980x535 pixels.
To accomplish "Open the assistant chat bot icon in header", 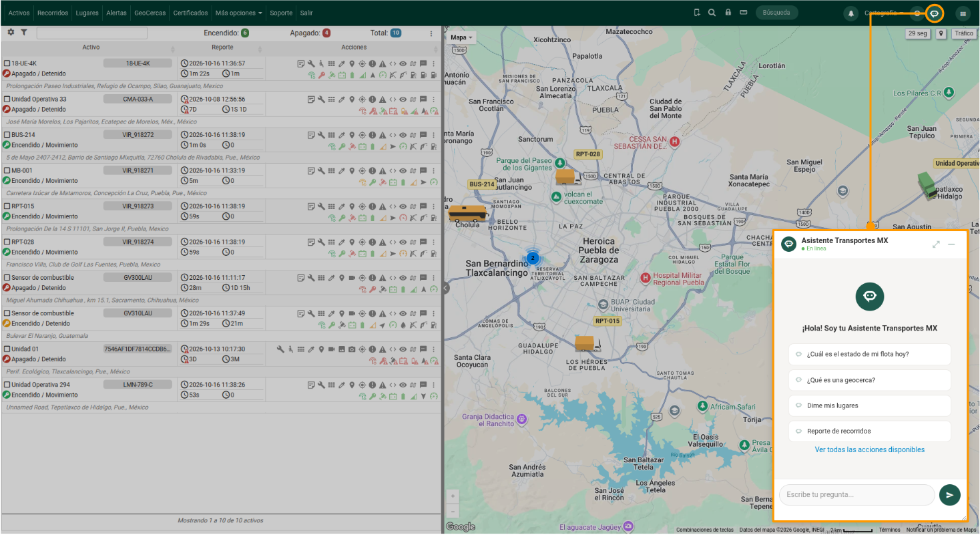I will pyautogui.click(x=935, y=13).
